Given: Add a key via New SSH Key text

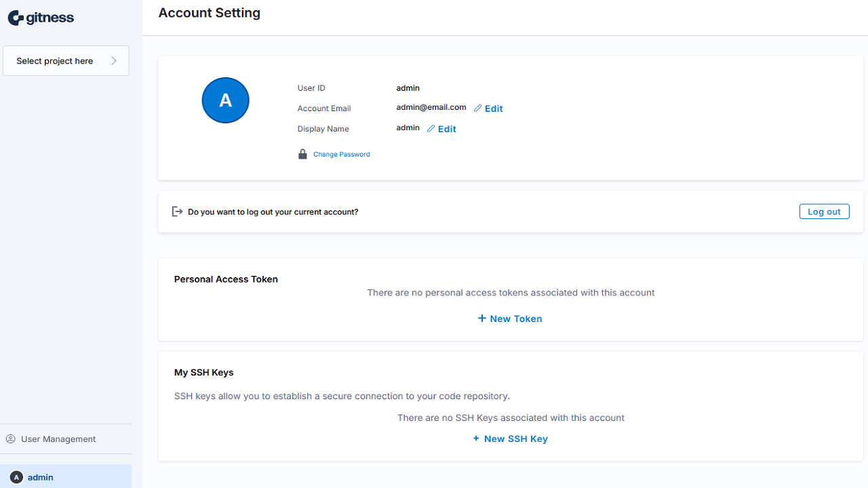Looking at the screenshot, I should point(516,439).
